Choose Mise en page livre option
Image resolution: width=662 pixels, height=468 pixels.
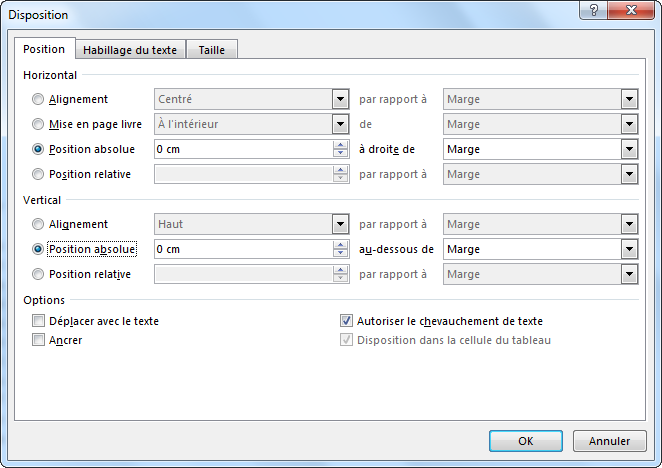pos(39,124)
